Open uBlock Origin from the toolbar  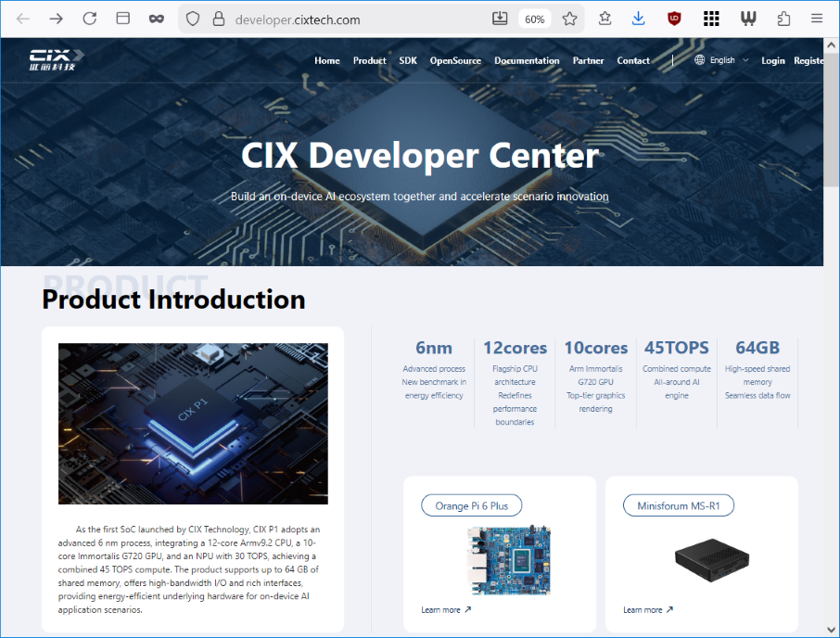(x=673, y=19)
